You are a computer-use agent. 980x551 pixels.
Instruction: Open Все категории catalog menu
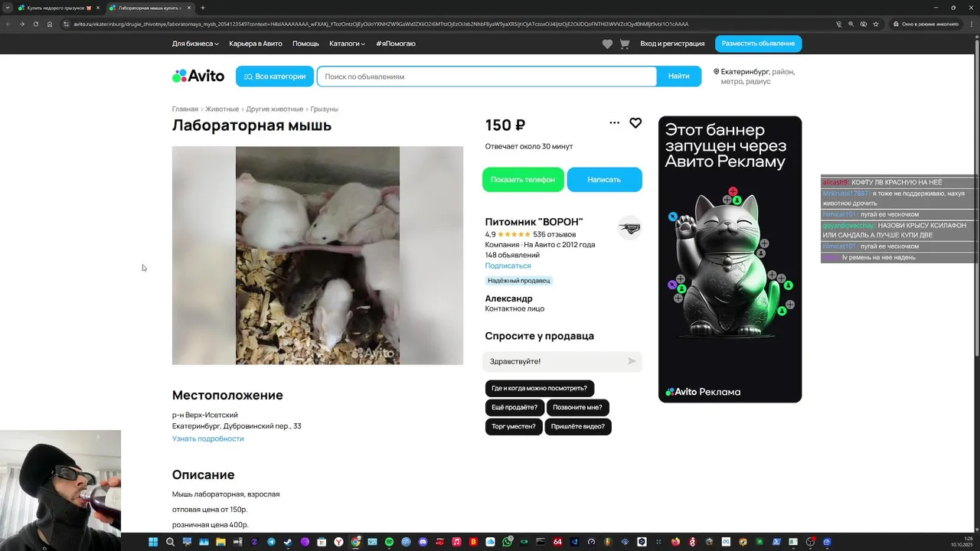point(275,77)
